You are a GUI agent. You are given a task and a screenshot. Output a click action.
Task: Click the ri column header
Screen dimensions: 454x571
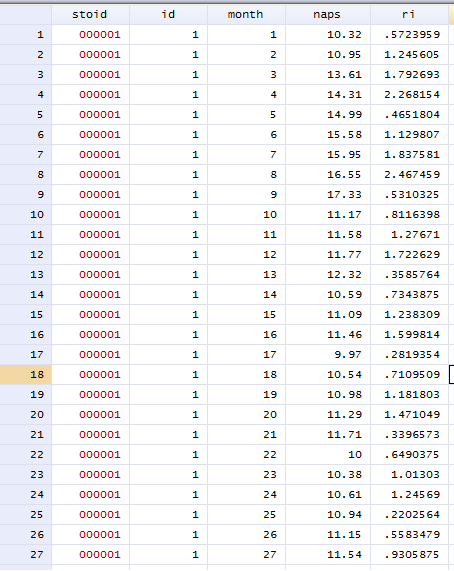coord(409,15)
